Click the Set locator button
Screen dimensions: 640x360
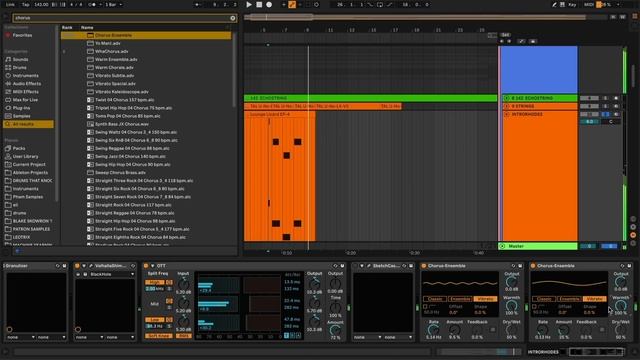point(505,35)
